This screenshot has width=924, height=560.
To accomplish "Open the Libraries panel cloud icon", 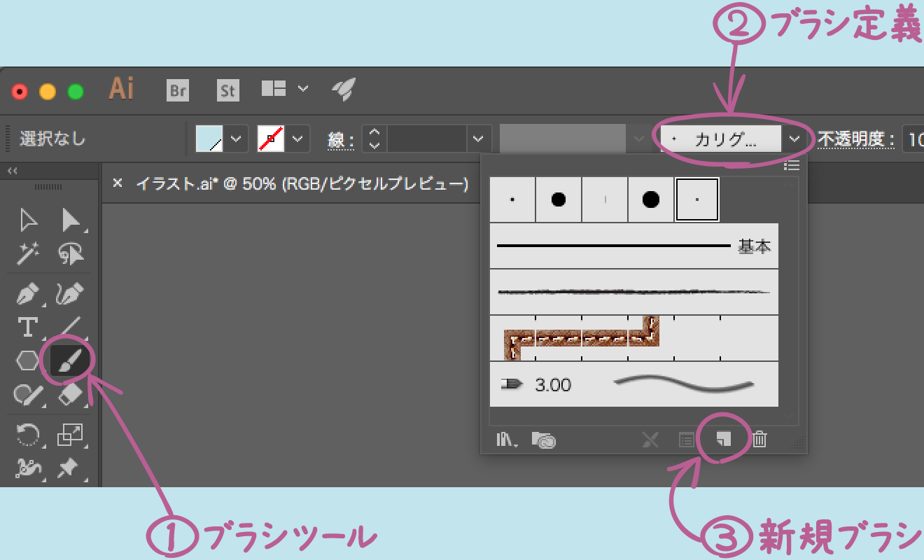I will coord(543,440).
